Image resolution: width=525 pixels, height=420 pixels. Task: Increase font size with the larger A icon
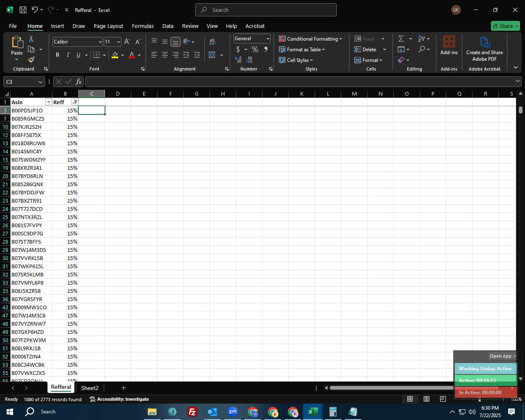(127, 42)
